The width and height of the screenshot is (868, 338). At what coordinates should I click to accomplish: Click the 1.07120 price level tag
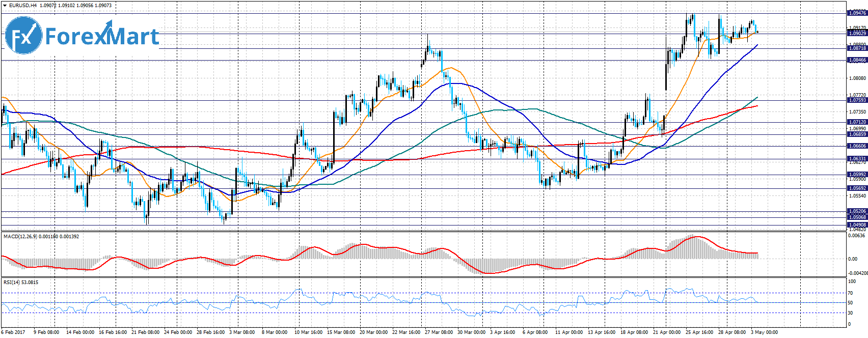point(857,122)
